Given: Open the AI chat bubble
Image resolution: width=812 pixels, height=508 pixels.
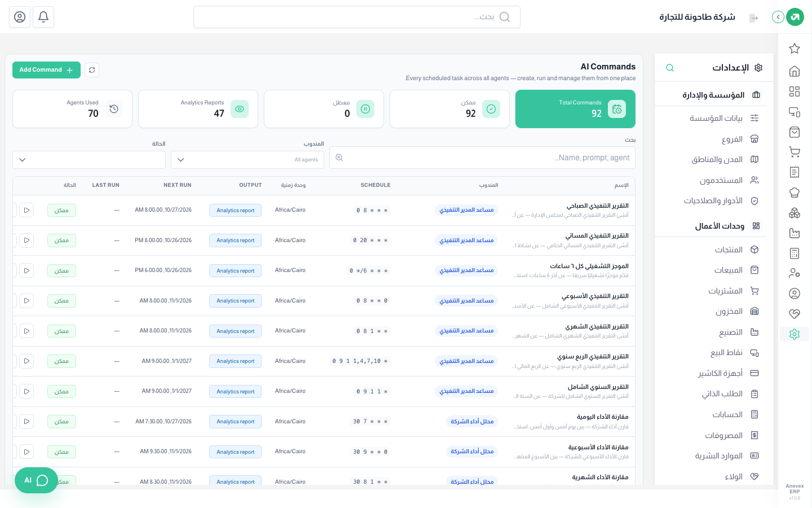Looking at the screenshot, I should (36, 480).
